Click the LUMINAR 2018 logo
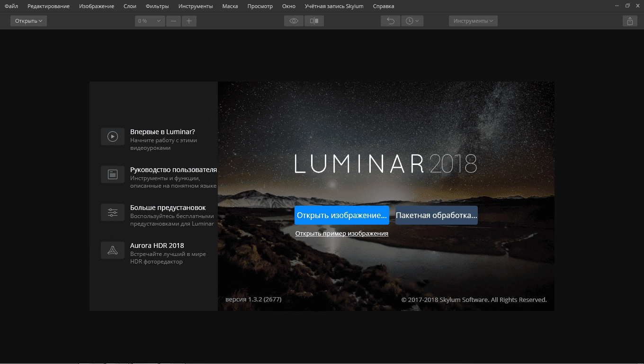 pos(385,163)
